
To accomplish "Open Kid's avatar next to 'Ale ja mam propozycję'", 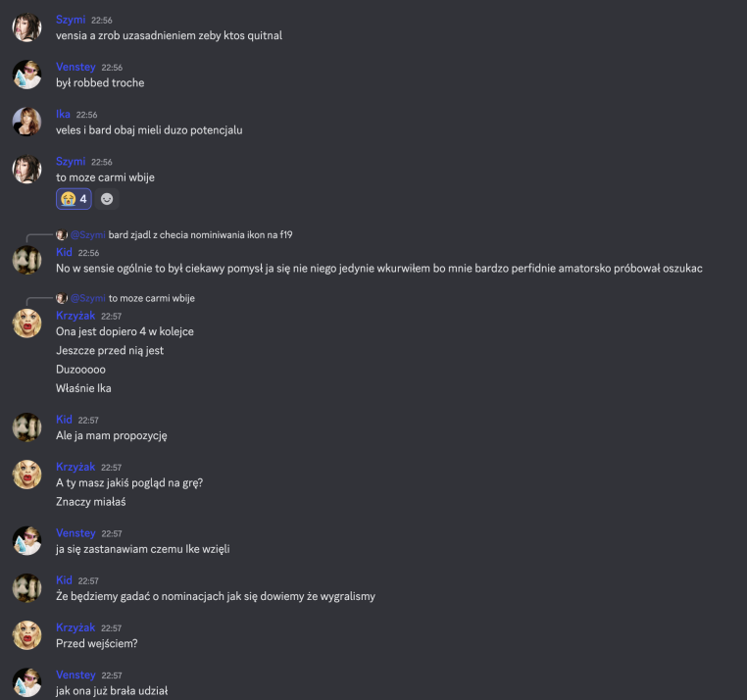I will click(26, 427).
